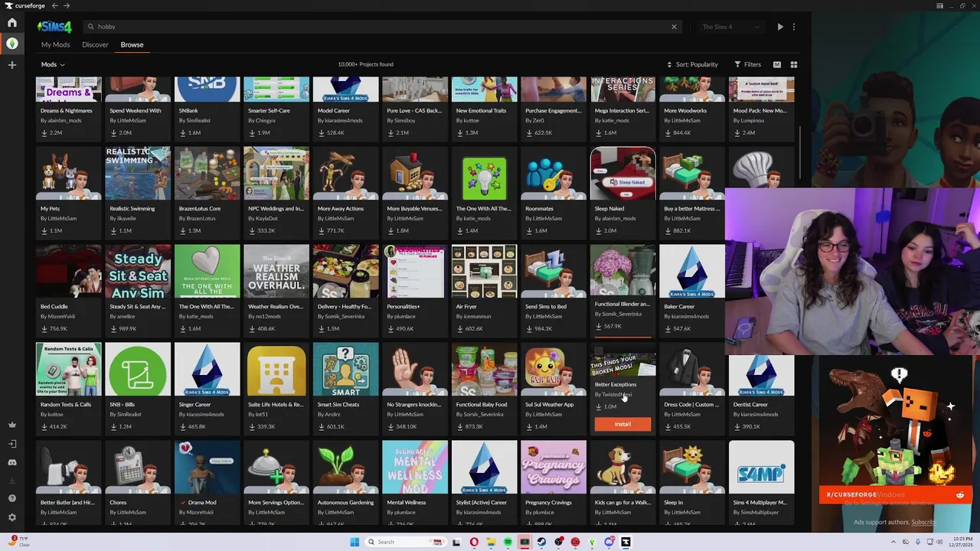Switch to the Discover tab
This screenshot has width=980, height=551.
click(x=95, y=44)
